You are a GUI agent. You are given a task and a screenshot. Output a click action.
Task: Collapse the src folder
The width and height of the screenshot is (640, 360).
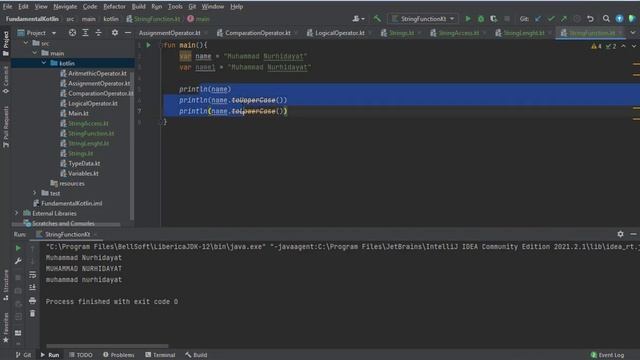[x=26, y=43]
